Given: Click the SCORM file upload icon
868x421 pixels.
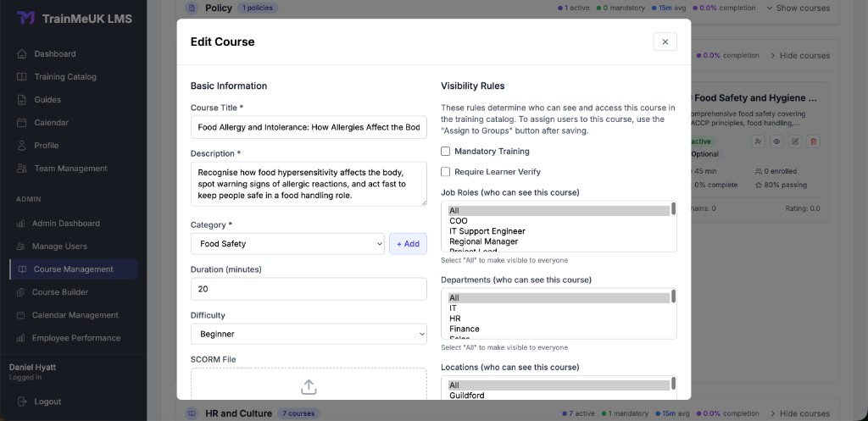Looking at the screenshot, I should coord(309,387).
